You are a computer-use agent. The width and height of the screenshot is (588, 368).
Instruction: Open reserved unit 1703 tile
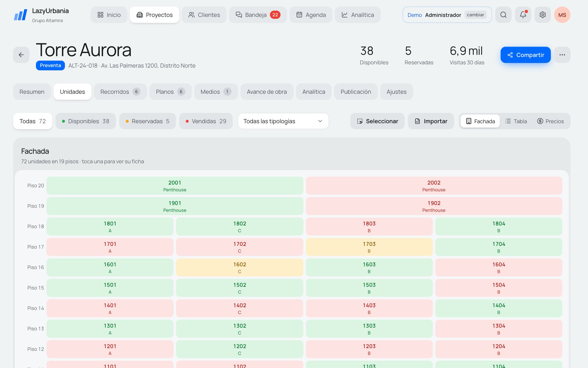pos(369,247)
